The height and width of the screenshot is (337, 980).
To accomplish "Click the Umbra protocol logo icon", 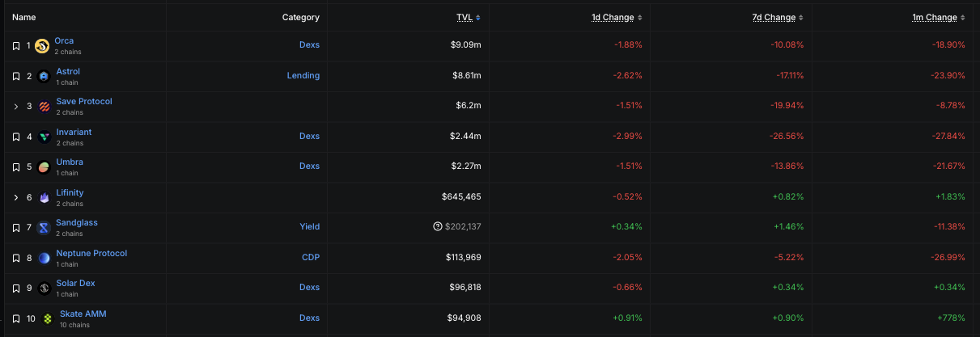I will click(x=44, y=166).
